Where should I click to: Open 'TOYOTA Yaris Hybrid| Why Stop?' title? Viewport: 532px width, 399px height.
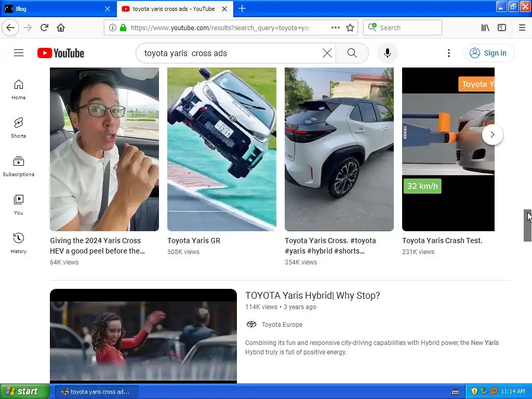click(x=312, y=296)
